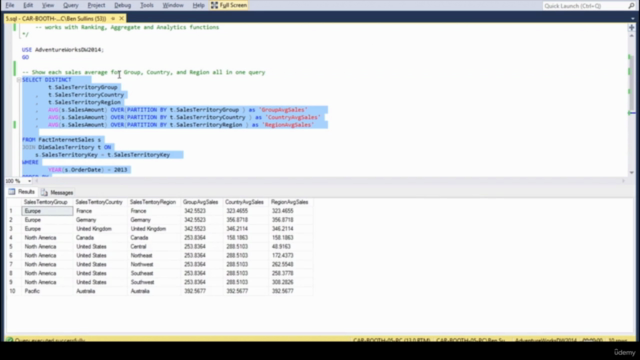This screenshot has height=360, width=640.
Task: Select the 5.sql document tab
Action: (56, 18)
